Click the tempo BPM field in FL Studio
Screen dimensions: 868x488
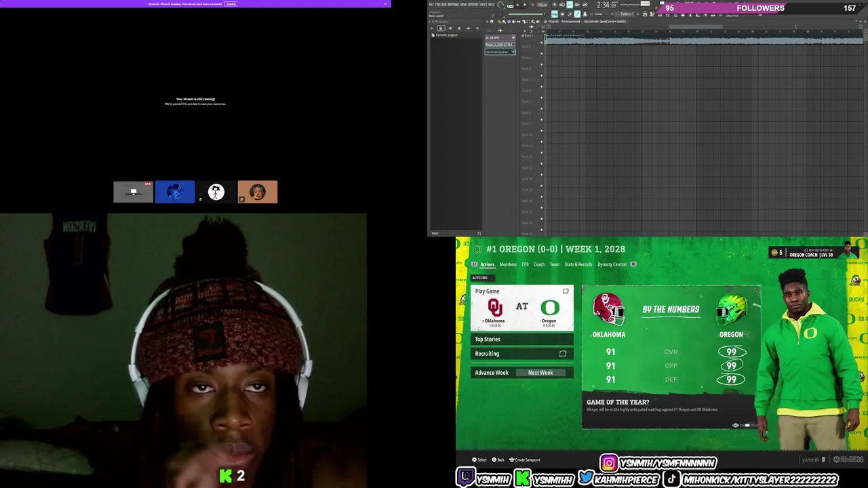coord(542,5)
